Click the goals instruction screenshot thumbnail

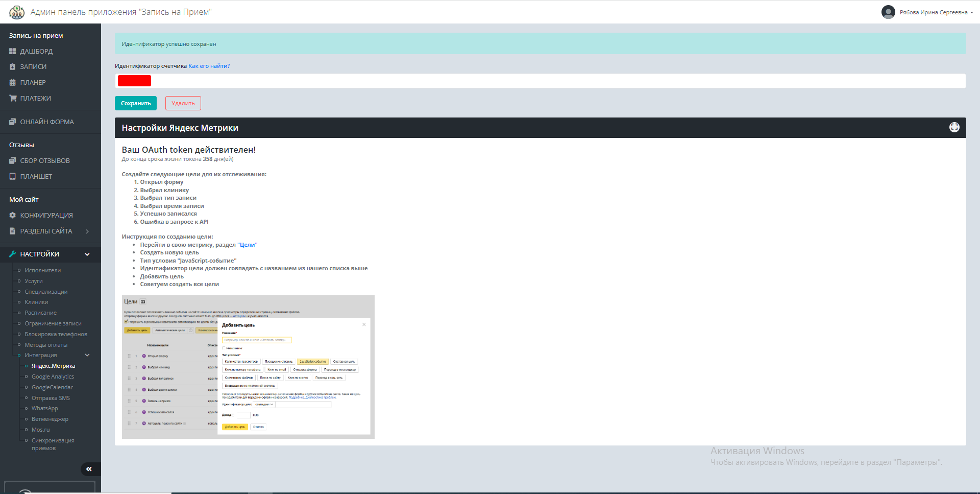248,367
